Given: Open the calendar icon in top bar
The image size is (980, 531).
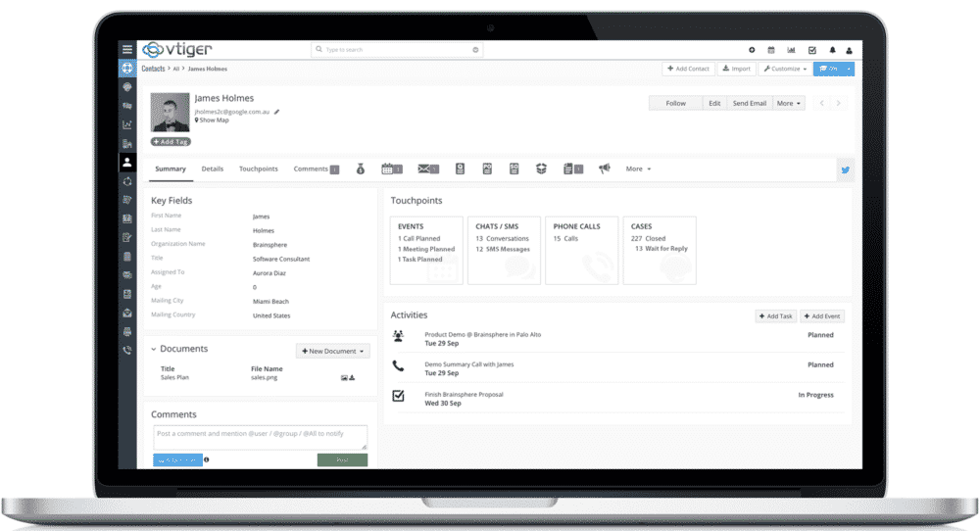Looking at the screenshot, I should (771, 50).
